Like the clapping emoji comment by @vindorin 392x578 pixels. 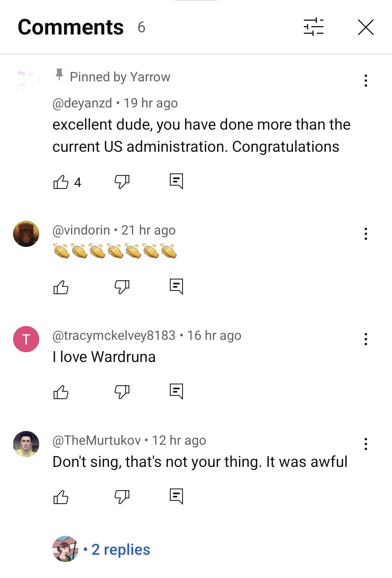(61, 287)
